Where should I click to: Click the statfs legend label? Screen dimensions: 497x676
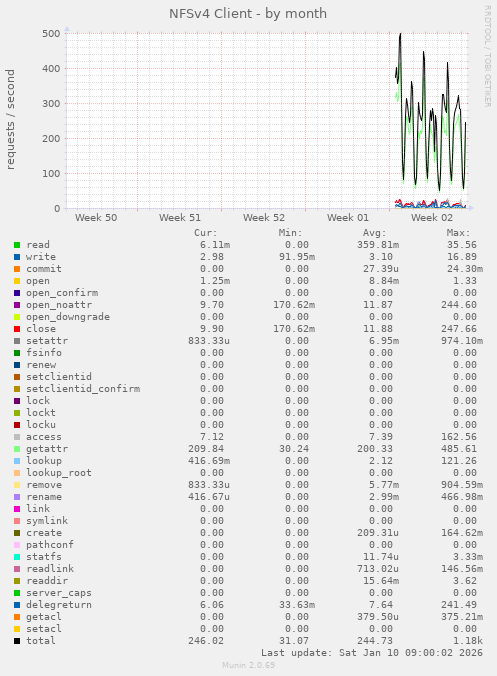point(44,557)
